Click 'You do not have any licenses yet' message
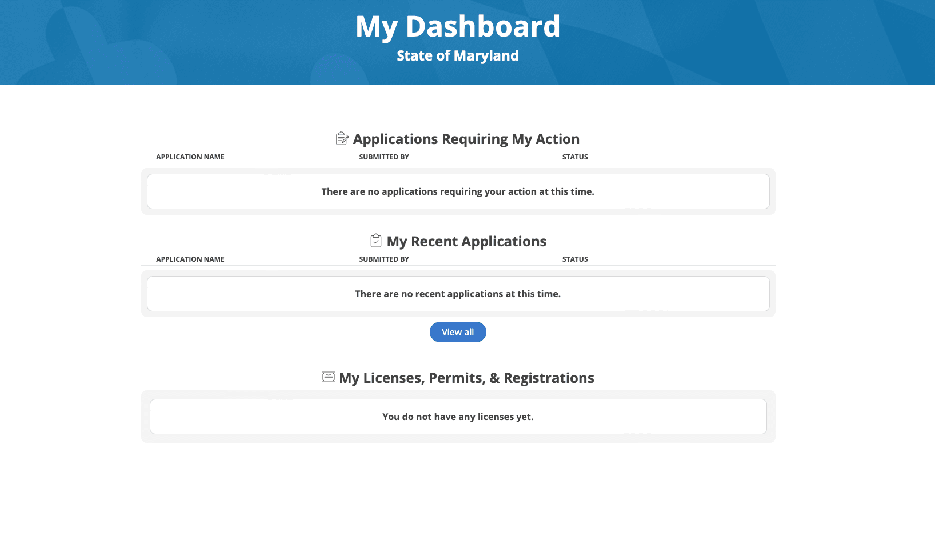Screen dimensions: 935x560 pyautogui.click(x=458, y=417)
